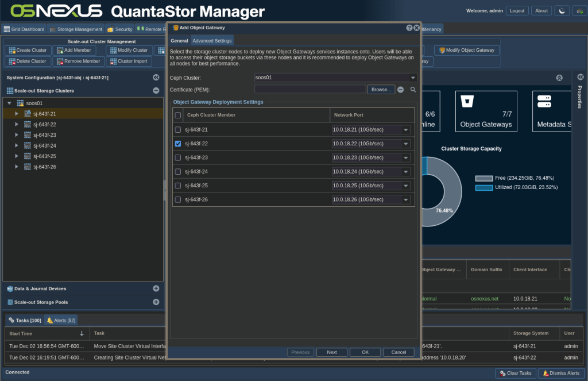This screenshot has height=381, width=588.
Task: Click the magnifier icon next to Browse
Action: click(413, 90)
